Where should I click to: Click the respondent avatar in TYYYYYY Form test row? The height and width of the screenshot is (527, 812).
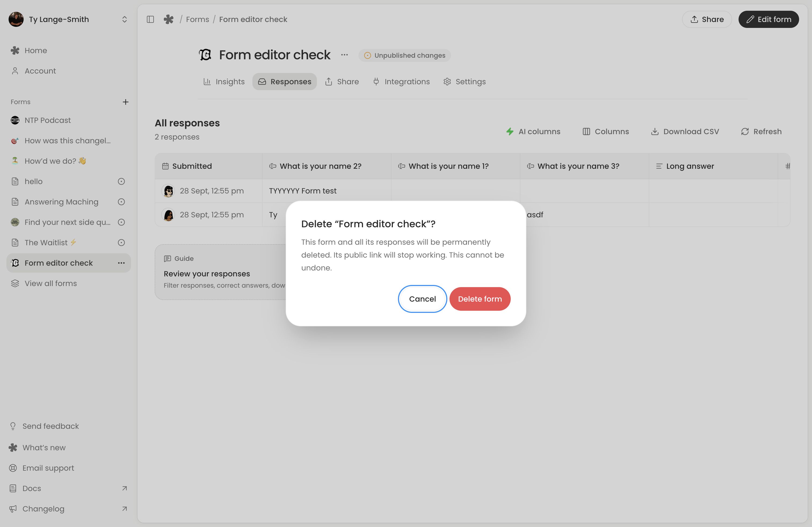pyautogui.click(x=168, y=191)
